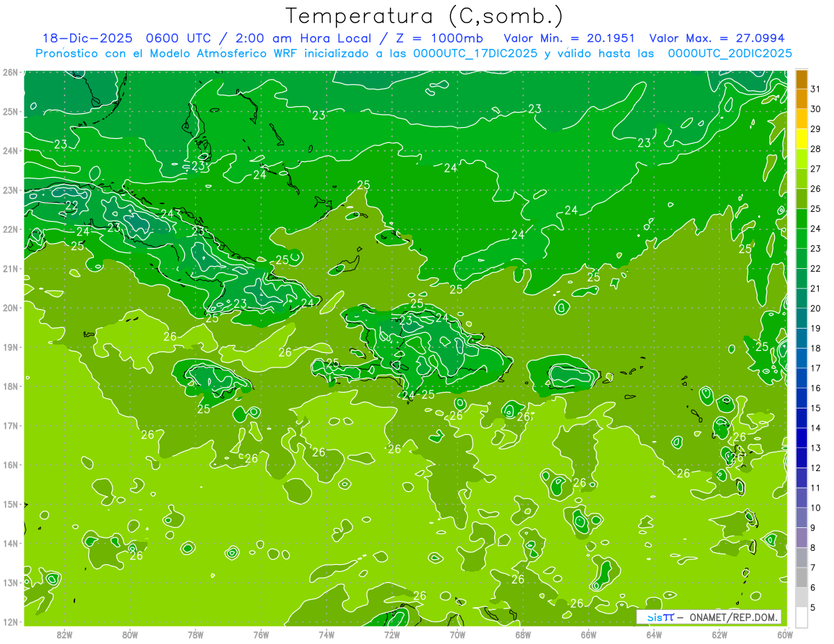Click 'Valor Min. = 20.1951' readout
834x644 pixels.
[x=569, y=38]
